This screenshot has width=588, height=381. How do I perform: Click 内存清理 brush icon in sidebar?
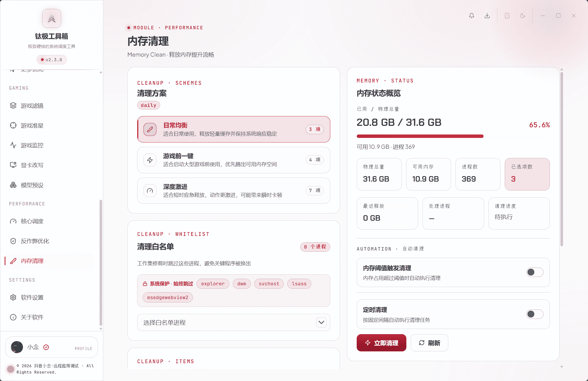[13, 261]
